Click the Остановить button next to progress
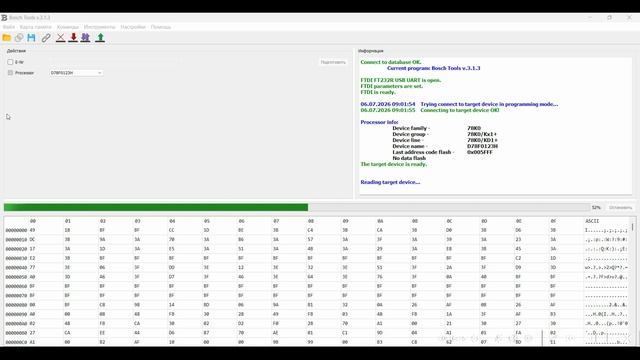The height and width of the screenshot is (360, 640). coord(620,208)
